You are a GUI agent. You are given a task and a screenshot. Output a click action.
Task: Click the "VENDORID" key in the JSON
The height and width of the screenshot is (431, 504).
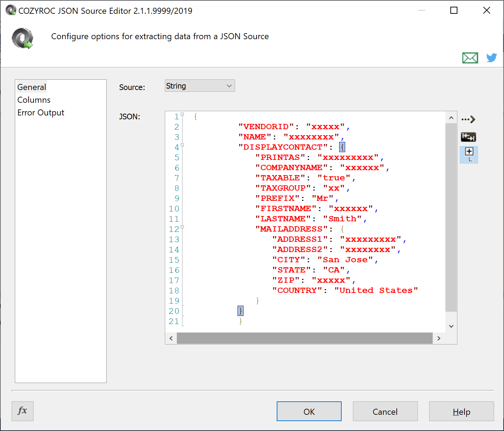266,127
